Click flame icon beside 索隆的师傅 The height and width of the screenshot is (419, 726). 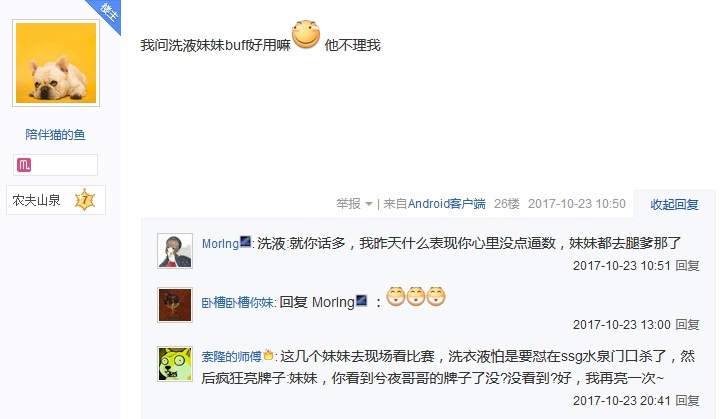(268, 355)
